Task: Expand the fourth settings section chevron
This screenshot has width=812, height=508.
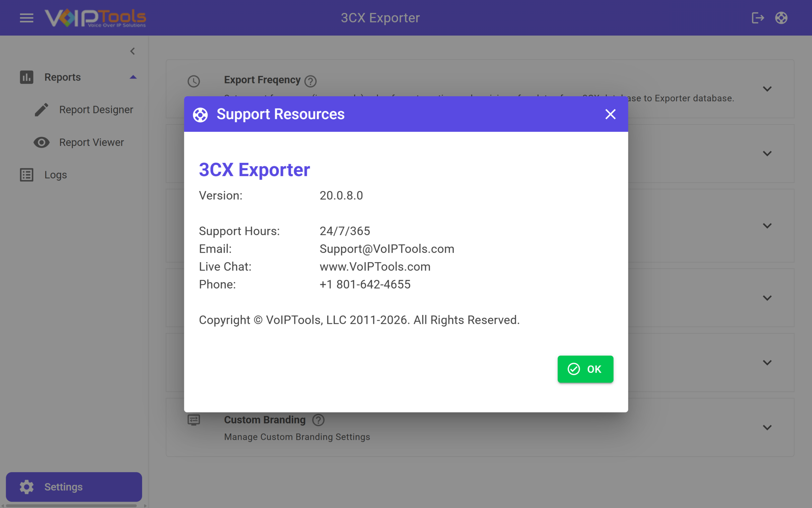Action: pyautogui.click(x=767, y=298)
